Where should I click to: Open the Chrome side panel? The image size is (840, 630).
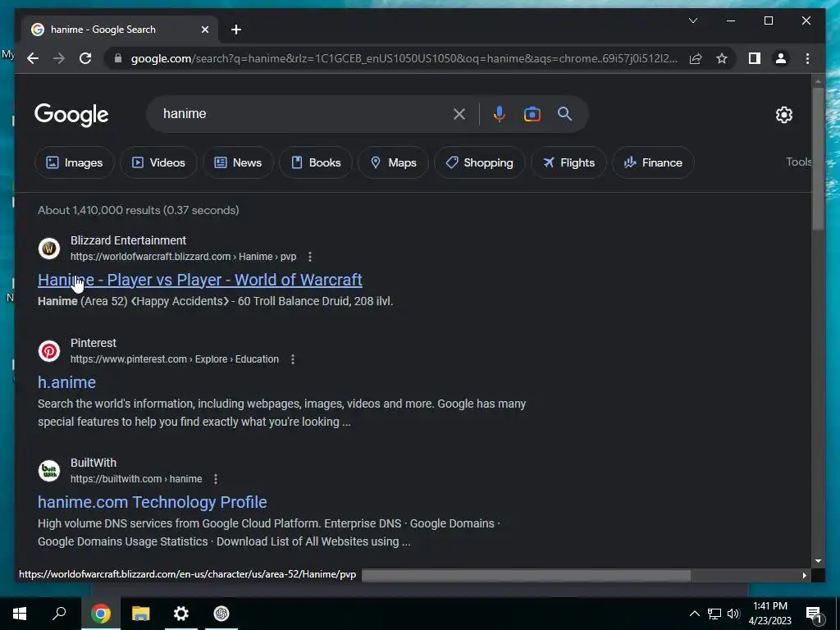[755, 58]
